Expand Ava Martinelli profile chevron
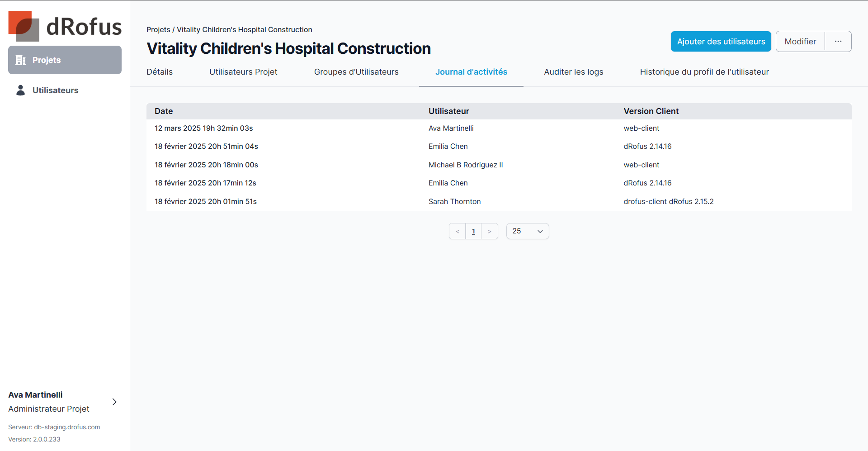868x451 pixels. pos(114,402)
